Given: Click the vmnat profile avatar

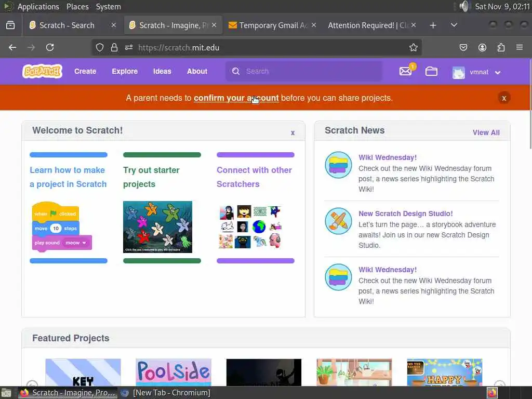Looking at the screenshot, I should pos(458,72).
